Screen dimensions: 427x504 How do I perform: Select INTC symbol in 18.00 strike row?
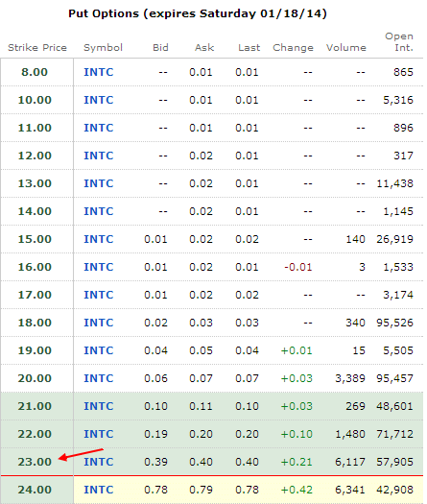tap(98, 323)
